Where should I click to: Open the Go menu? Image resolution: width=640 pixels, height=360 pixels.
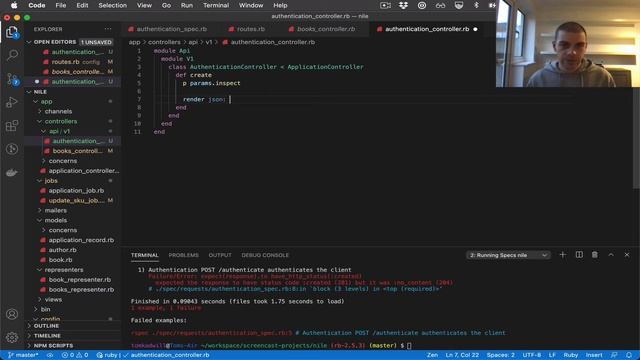click(166, 5)
